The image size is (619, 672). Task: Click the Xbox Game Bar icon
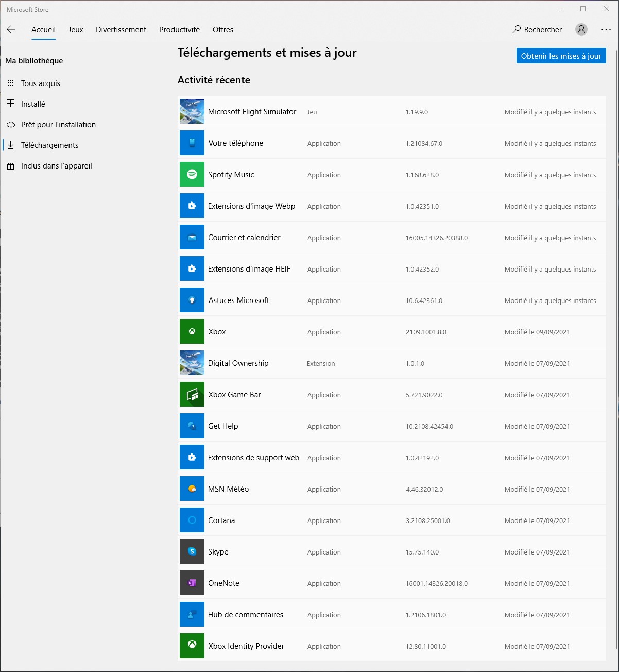tap(192, 394)
